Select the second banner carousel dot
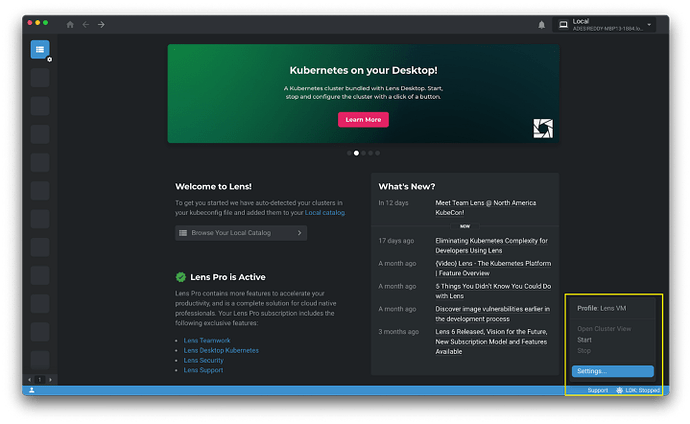Viewport: 690px width, 424px height. [356, 153]
